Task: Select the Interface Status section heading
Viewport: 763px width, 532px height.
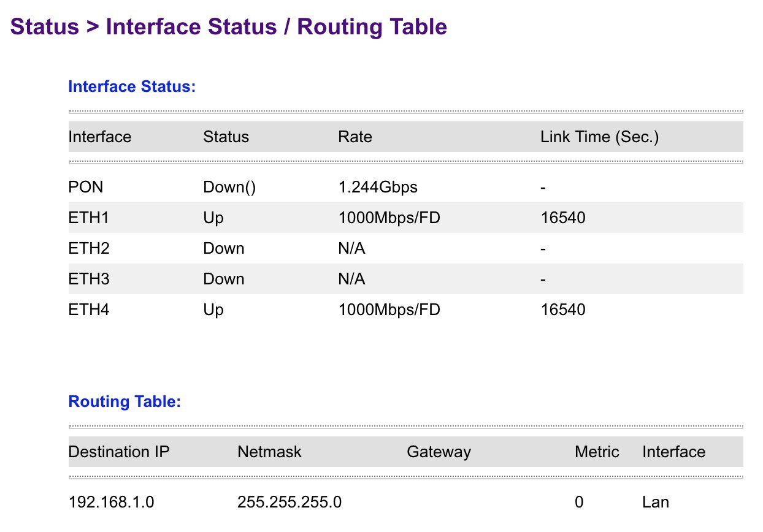Action: pos(132,86)
